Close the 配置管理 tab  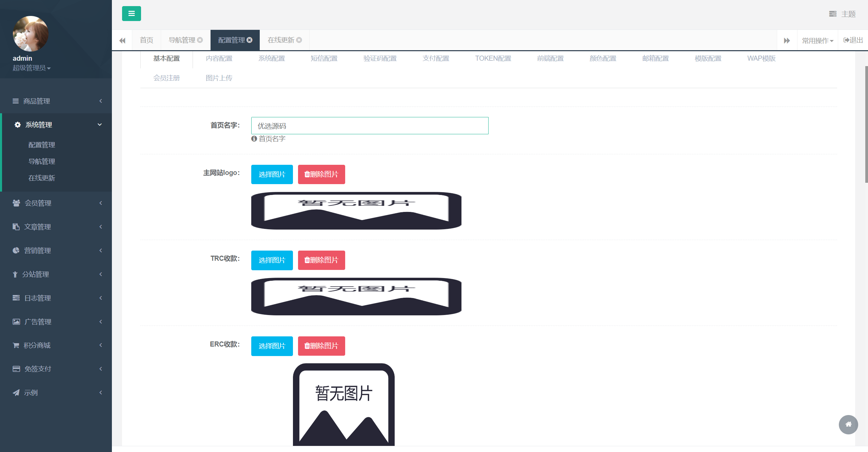click(x=250, y=40)
